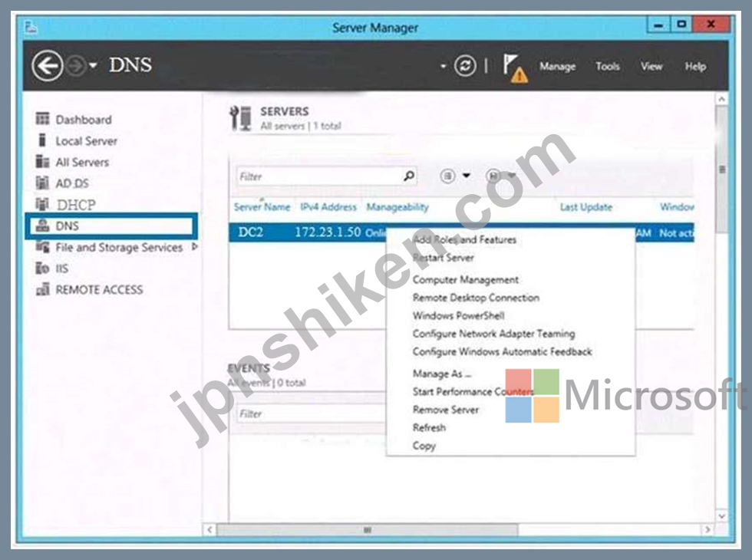Sort by Manageability column
The height and width of the screenshot is (560, 752).
pos(397,206)
